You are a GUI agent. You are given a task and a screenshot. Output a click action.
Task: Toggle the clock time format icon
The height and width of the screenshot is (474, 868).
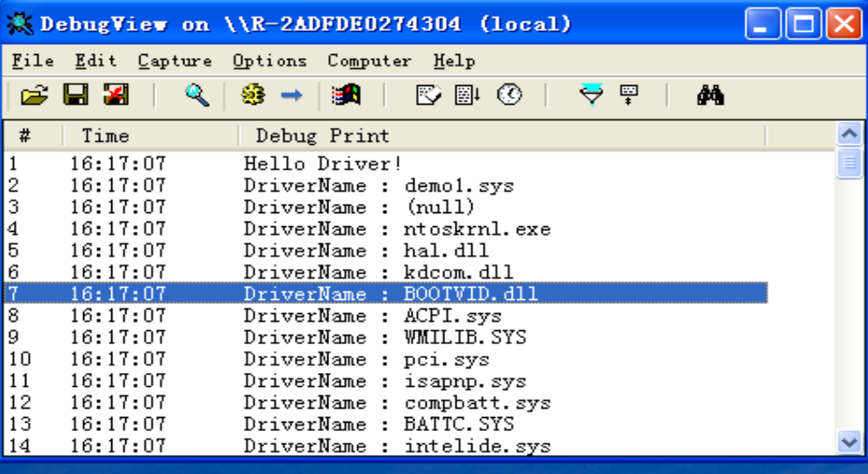(509, 95)
